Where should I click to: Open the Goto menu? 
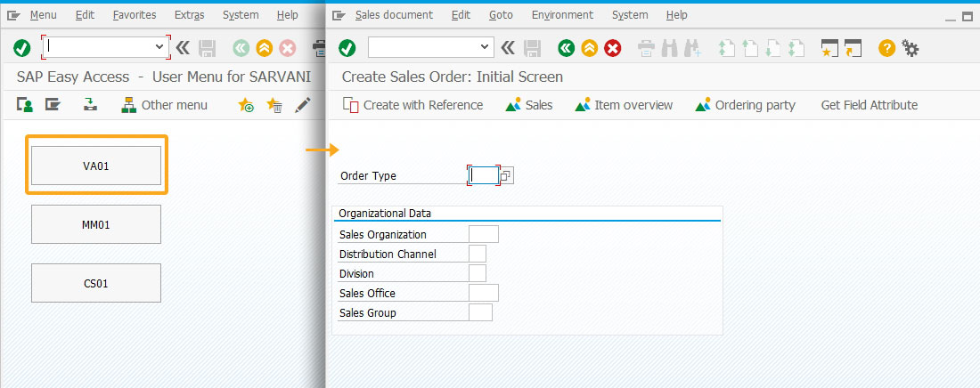point(501,15)
